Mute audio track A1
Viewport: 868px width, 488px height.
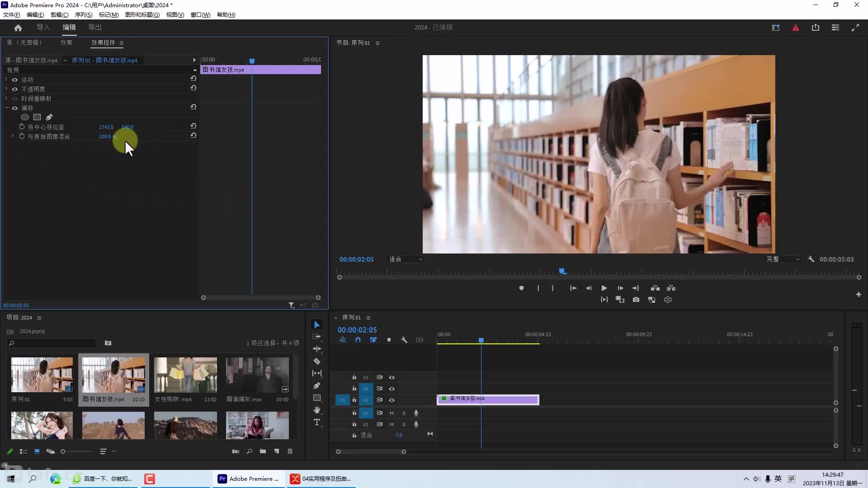tap(392, 413)
